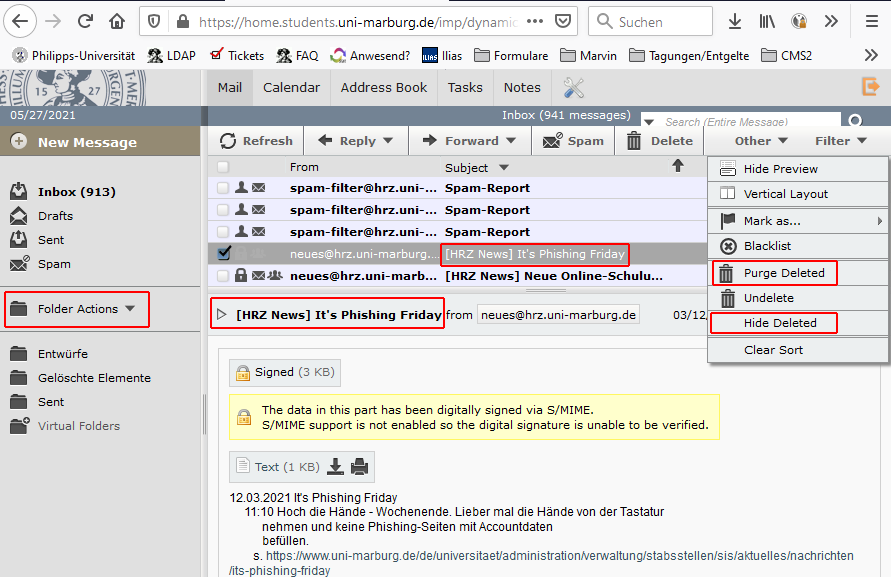Check the third Spam-Report message checkbox
This screenshot has width=891, height=577.
click(223, 232)
